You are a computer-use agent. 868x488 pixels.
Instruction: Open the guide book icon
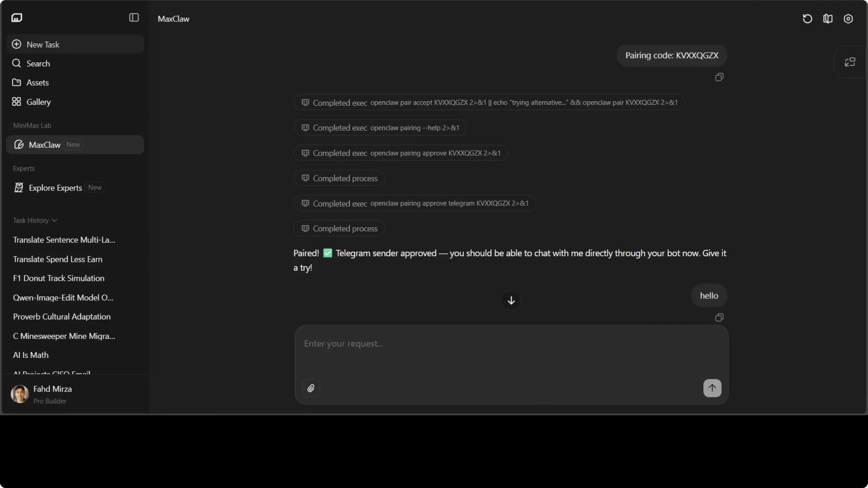click(828, 19)
